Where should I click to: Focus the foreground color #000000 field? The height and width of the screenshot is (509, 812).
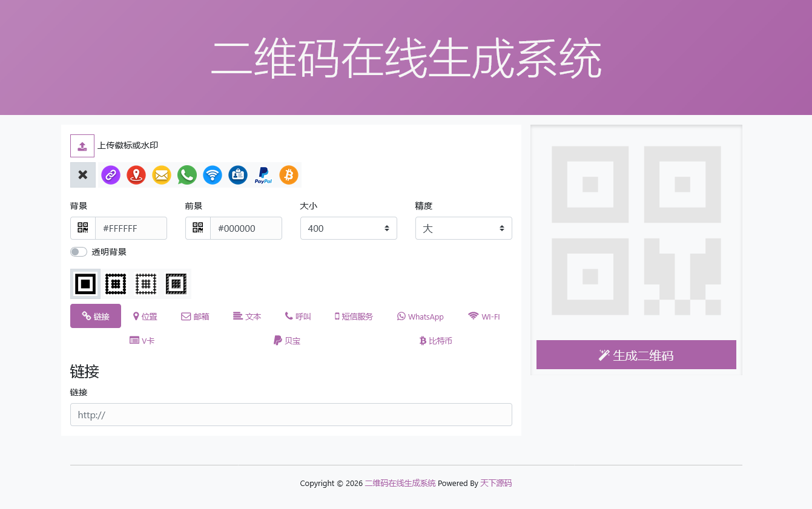pyautogui.click(x=246, y=228)
